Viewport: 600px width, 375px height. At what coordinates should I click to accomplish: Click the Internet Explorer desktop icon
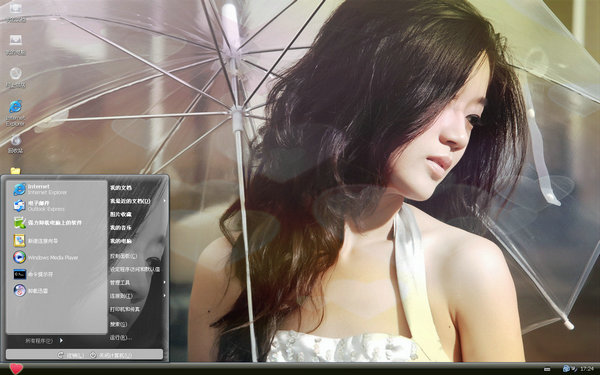15,113
